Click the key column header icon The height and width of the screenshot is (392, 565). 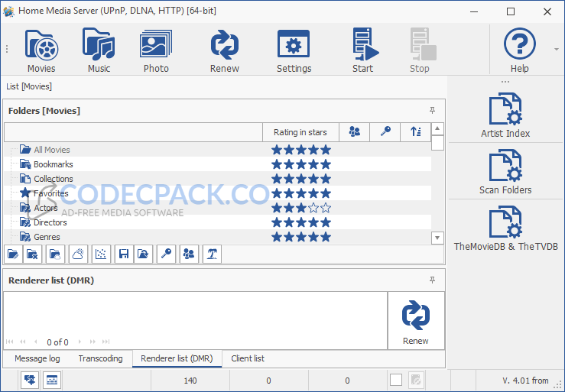click(x=385, y=132)
